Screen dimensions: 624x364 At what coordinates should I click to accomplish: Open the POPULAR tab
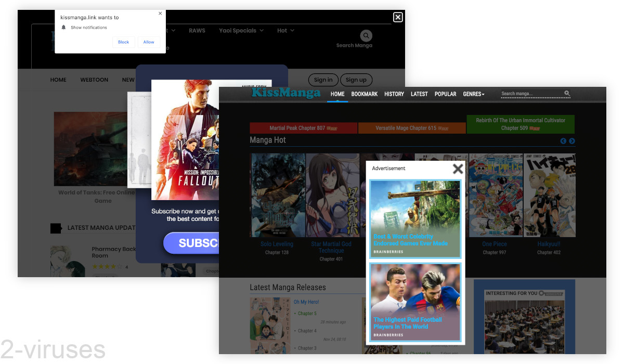(x=446, y=94)
